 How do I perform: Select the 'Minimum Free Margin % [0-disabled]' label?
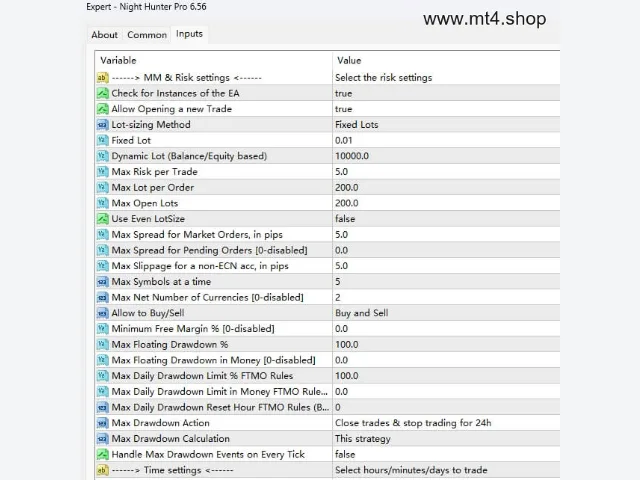pyautogui.click(x=193, y=329)
